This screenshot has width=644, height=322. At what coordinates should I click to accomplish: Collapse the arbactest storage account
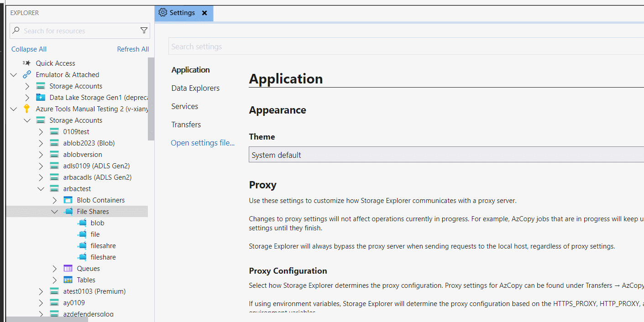coord(41,189)
